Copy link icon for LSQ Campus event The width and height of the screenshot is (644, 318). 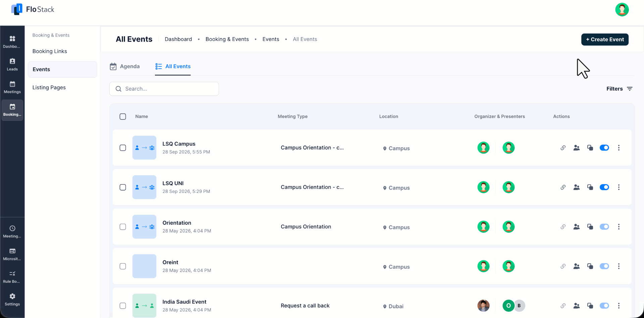click(563, 148)
